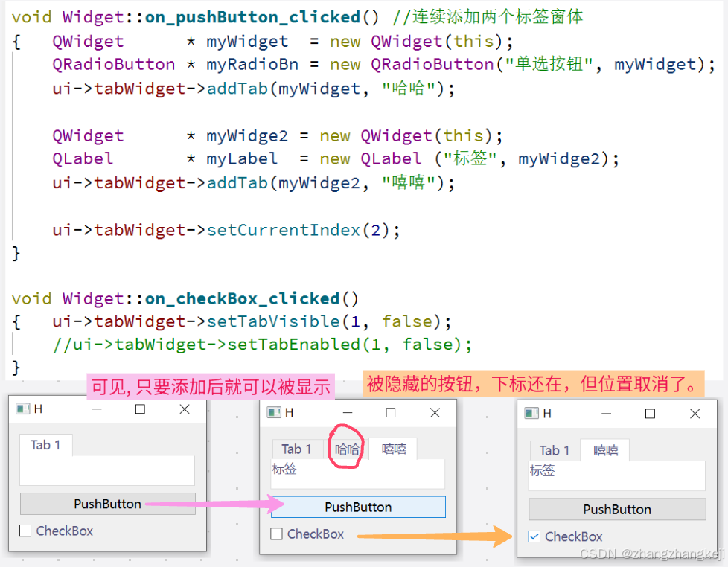Switch to the 嘻嘻 tab in middle window
The height and width of the screenshot is (567, 728).
point(393,449)
